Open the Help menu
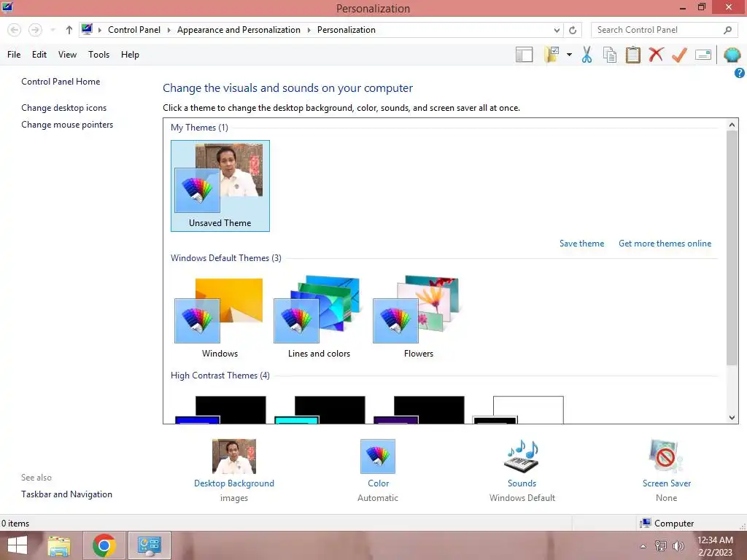The image size is (747, 560). click(130, 55)
